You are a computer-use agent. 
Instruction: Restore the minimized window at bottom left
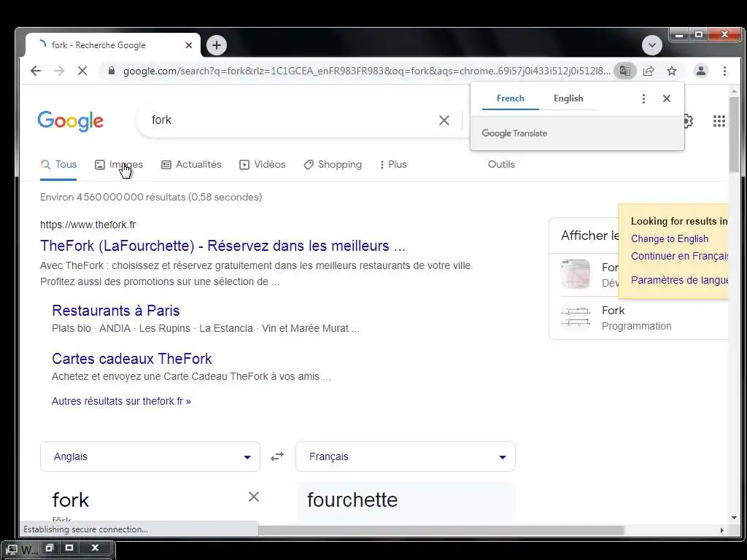click(49, 548)
